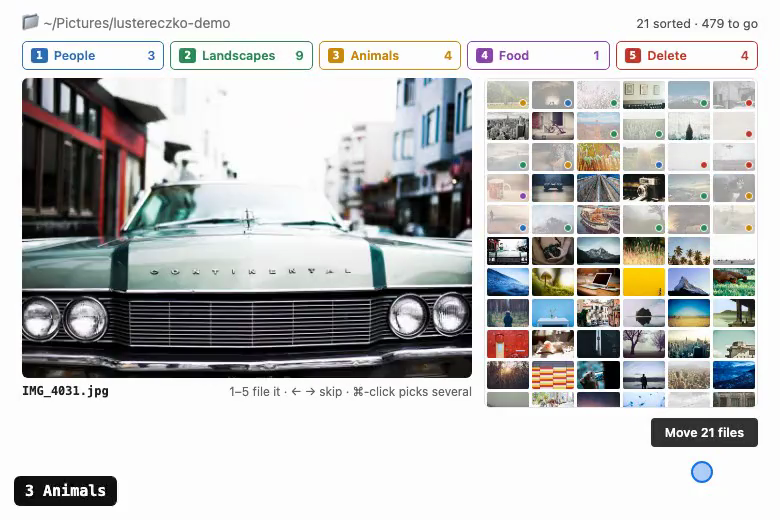Select the mushroom in grass thumbnail

pos(553,282)
